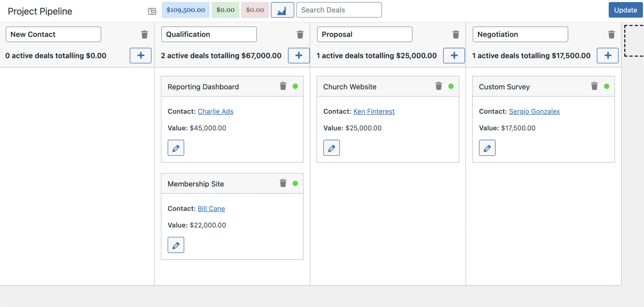Edit the Church Website deal

pyautogui.click(x=331, y=148)
